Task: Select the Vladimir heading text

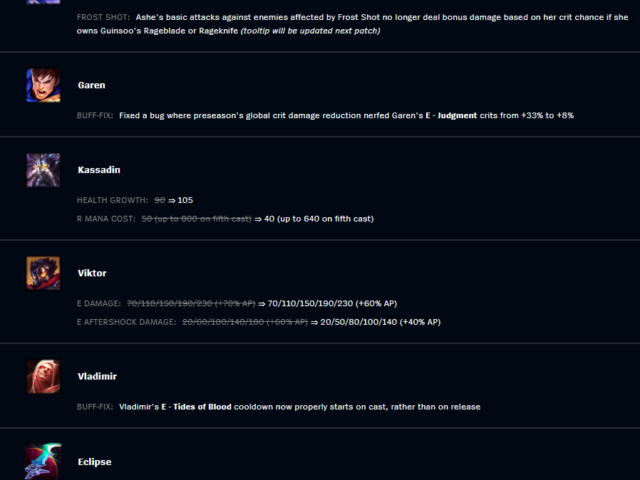Action: click(x=97, y=376)
